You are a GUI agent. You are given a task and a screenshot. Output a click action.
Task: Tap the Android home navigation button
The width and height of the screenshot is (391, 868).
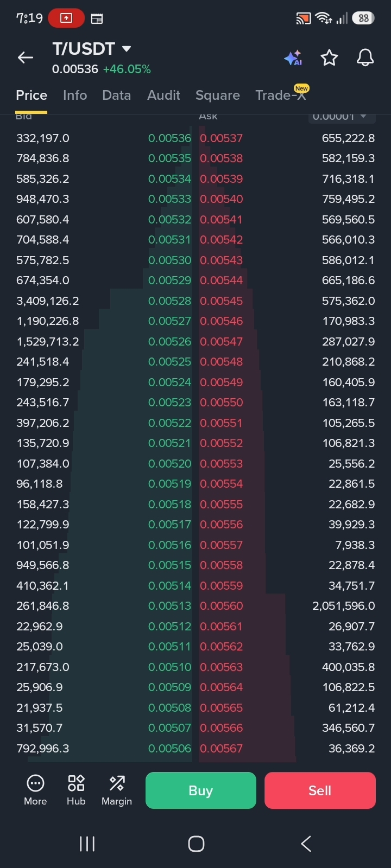pos(196,844)
